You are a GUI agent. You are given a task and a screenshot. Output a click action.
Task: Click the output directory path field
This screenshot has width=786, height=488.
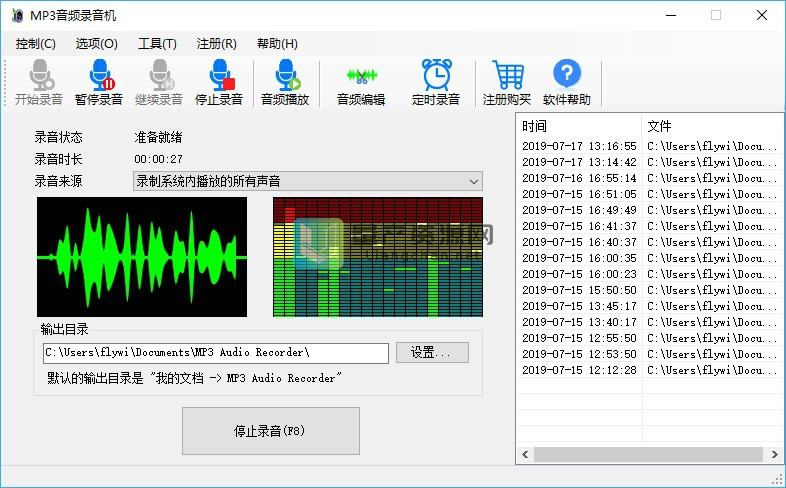click(216, 353)
